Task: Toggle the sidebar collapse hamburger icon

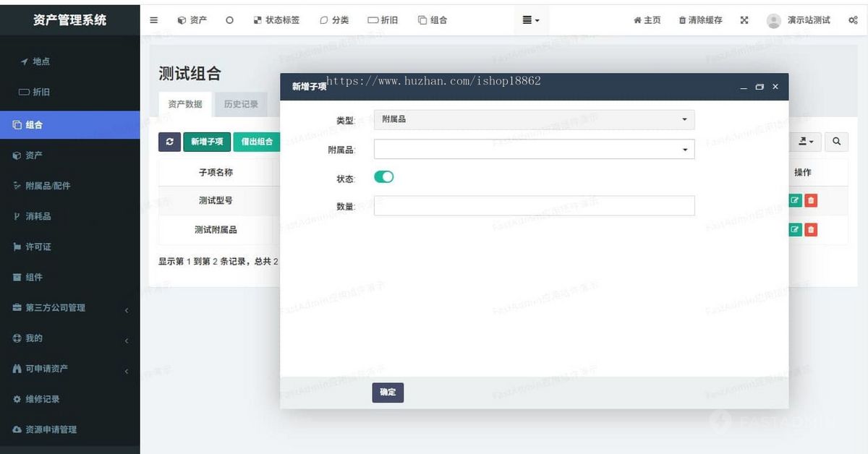Action: coord(153,20)
